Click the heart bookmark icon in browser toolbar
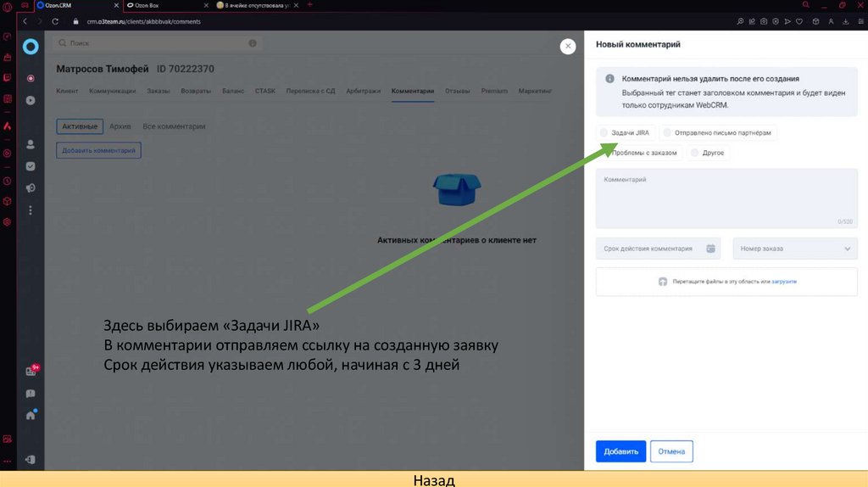This screenshot has height=487, width=868. click(x=799, y=21)
